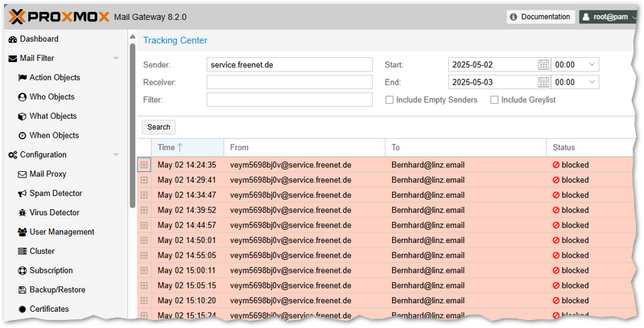The image size is (644, 328).
Task: Click the Spam Detector bullhorn icon
Action: 23,194
